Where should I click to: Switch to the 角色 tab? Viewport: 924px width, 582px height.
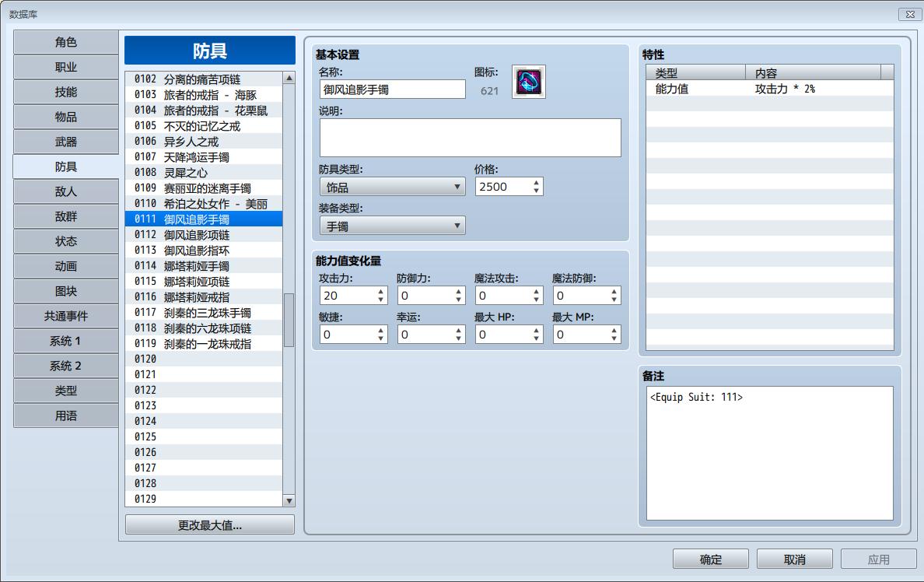pos(66,42)
